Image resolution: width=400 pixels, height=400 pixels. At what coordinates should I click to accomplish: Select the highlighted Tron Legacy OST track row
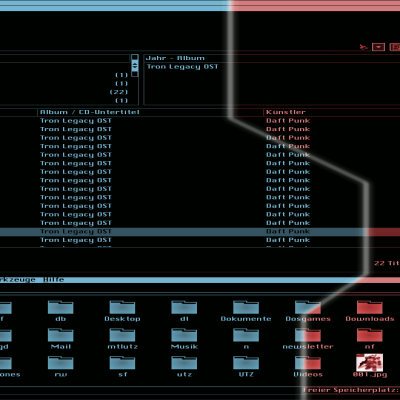(200, 232)
